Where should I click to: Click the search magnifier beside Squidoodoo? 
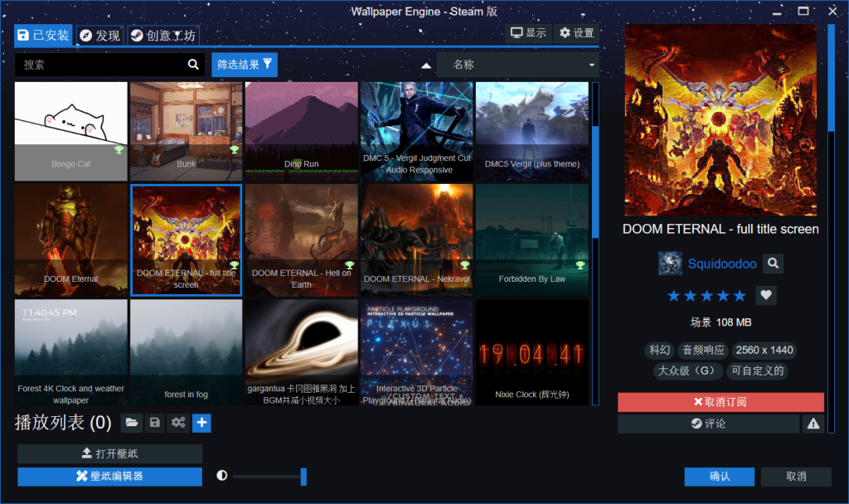[x=773, y=264]
